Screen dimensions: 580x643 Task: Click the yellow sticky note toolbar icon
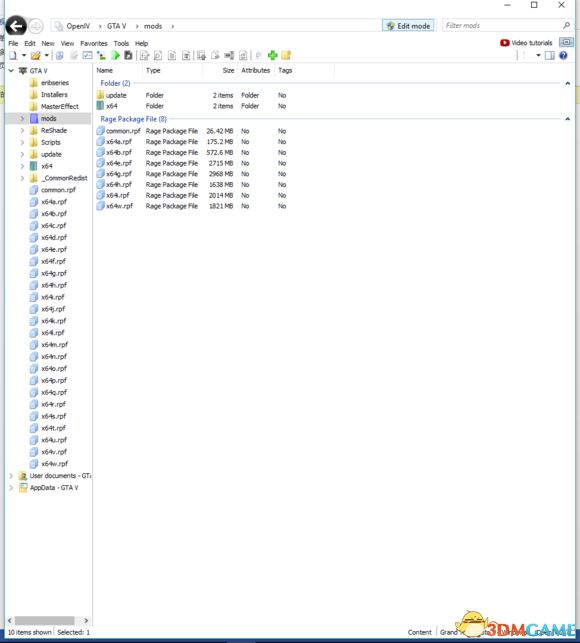pyautogui.click(x=286, y=55)
